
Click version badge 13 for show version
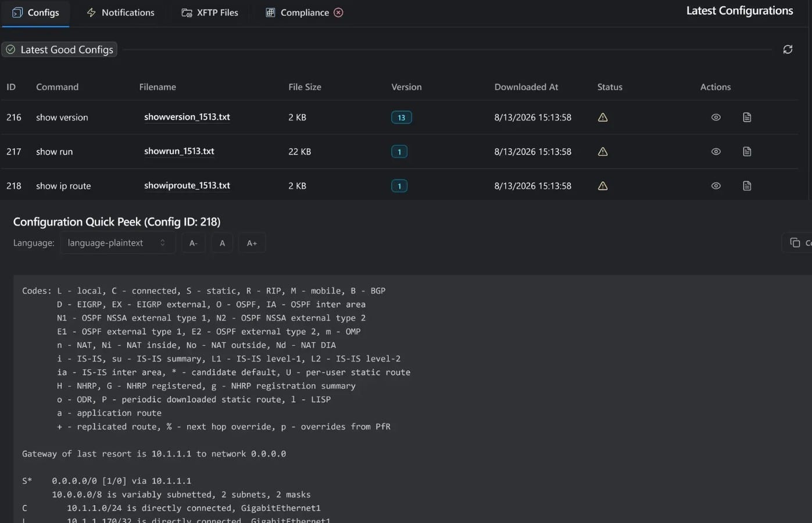402,117
